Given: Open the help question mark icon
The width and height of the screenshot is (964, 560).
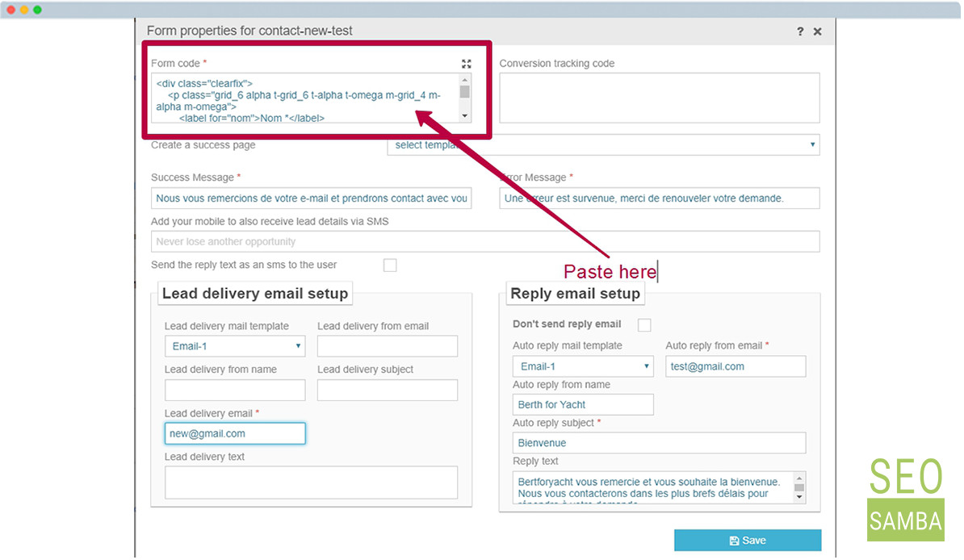Looking at the screenshot, I should [x=800, y=31].
